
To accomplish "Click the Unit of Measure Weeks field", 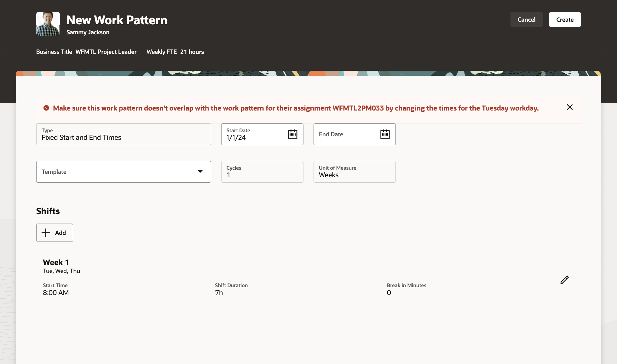I will coord(354,172).
